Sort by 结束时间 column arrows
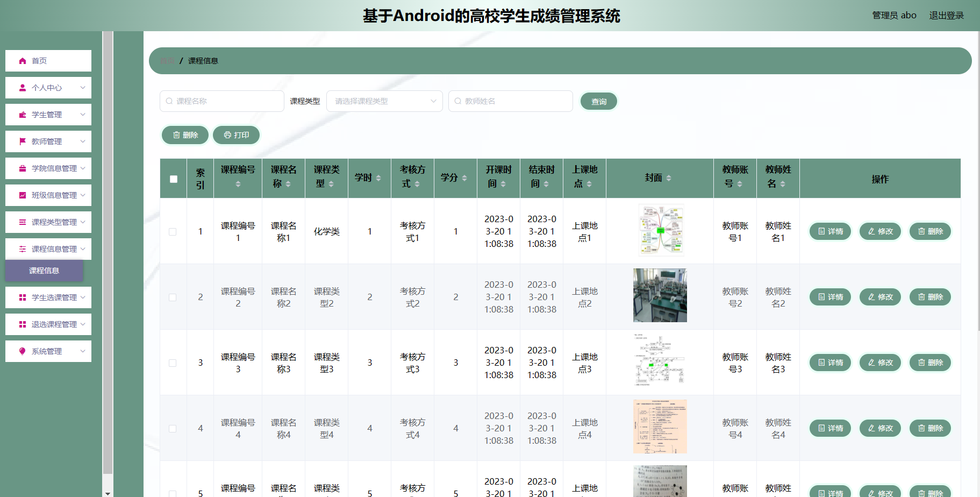This screenshot has width=980, height=497. (546, 184)
